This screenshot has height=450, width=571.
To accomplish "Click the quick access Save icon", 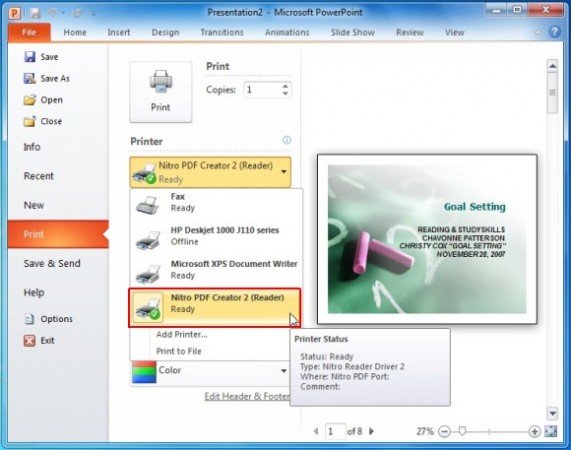I will 35,13.
